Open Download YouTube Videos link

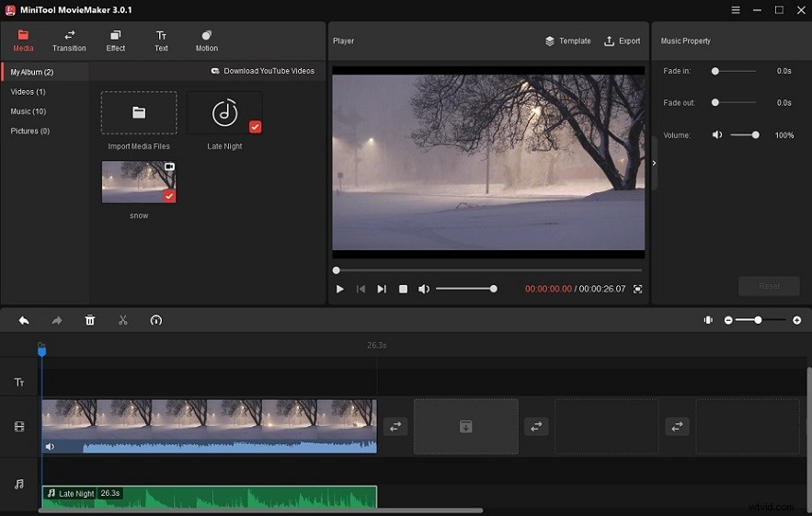point(263,71)
